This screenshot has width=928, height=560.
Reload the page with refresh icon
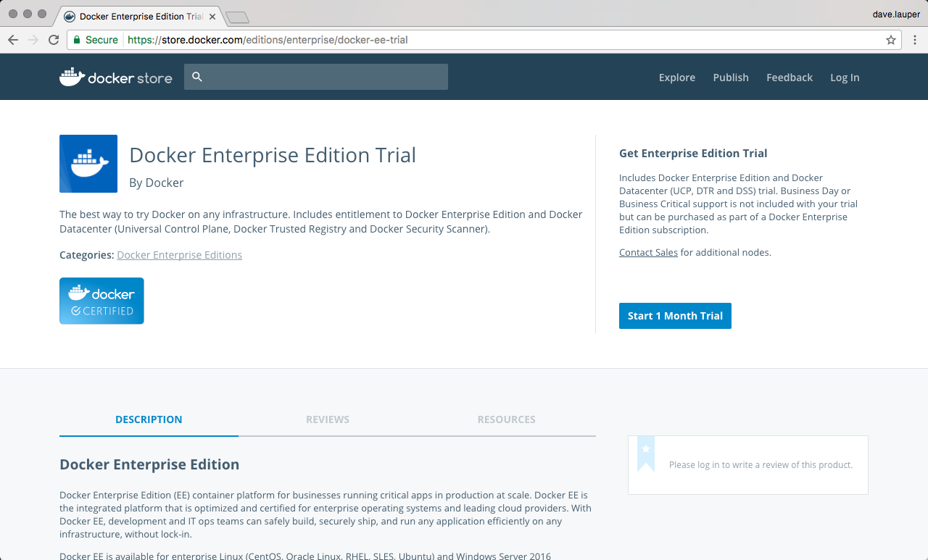(x=54, y=40)
